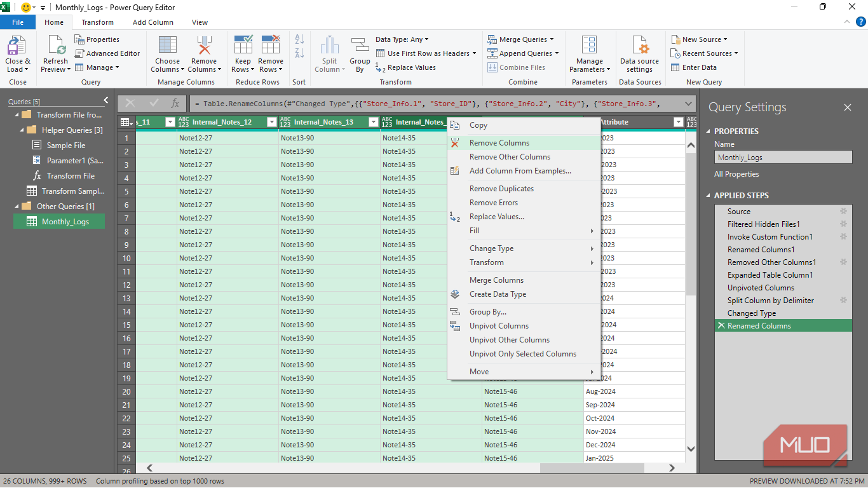Click the vertical scrollbar down arrow
This screenshot has width=868, height=488.
[x=691, y=449]
